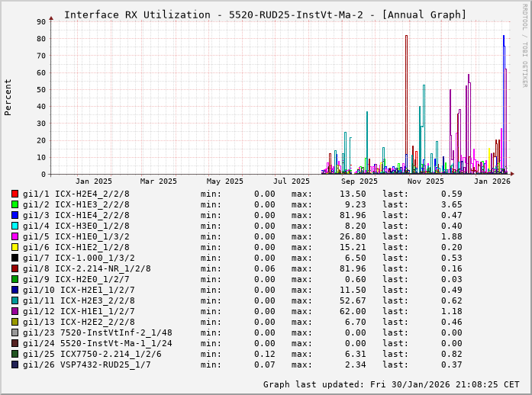The image size is (532, 395).
Task: Click the dark red swatch for gi1/8
Action: click(x=15, y=268)
